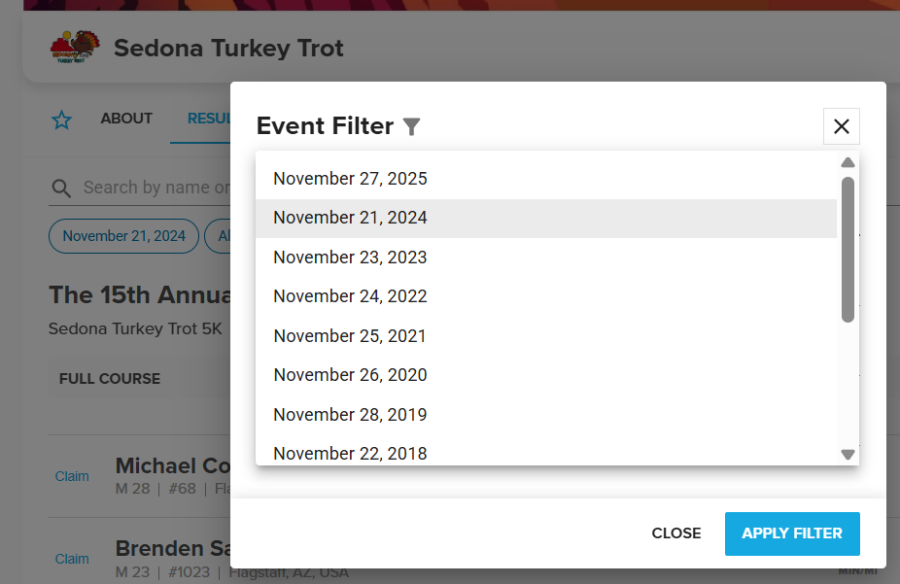Click Claim link for Michael's result
This screenshot has height=584, width=900.
72,476
